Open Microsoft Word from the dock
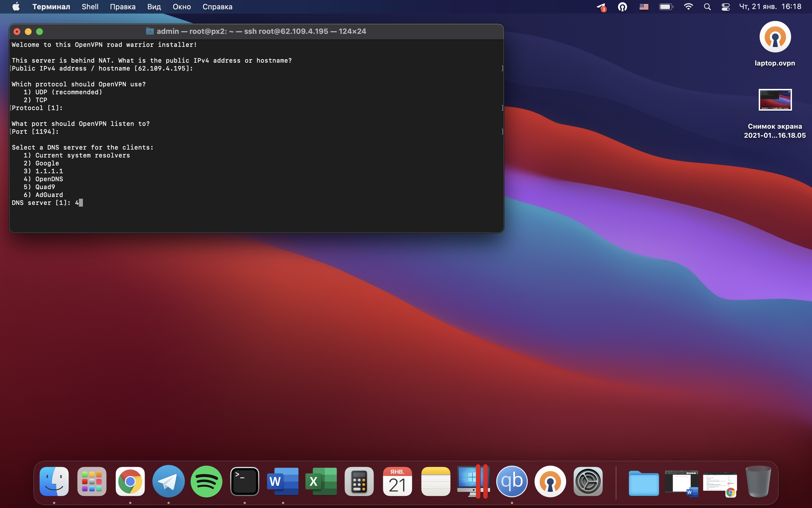The image size is (812, 508). [x=283, y=481]
